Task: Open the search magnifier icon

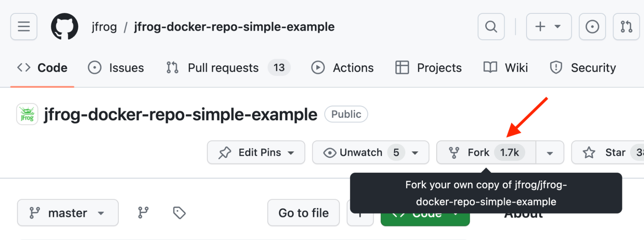Action: [x=491, y=26]
